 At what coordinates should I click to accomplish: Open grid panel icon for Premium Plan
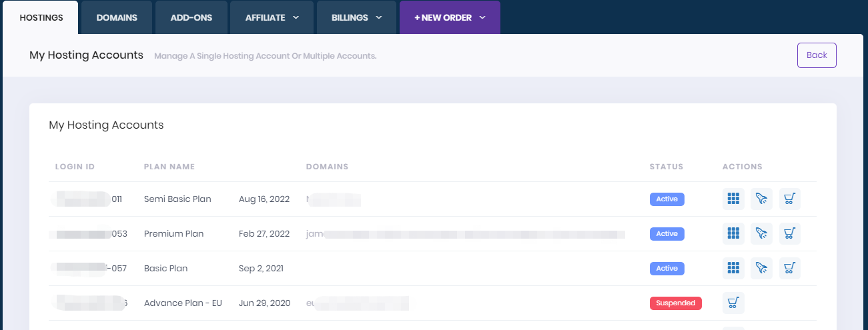tap(733, 233)
